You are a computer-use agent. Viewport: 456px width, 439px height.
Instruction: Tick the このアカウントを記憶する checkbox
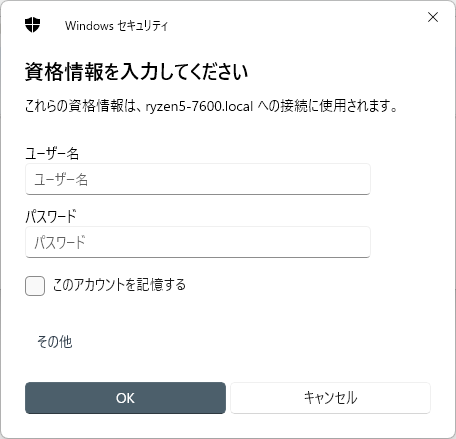click(35, 286)
